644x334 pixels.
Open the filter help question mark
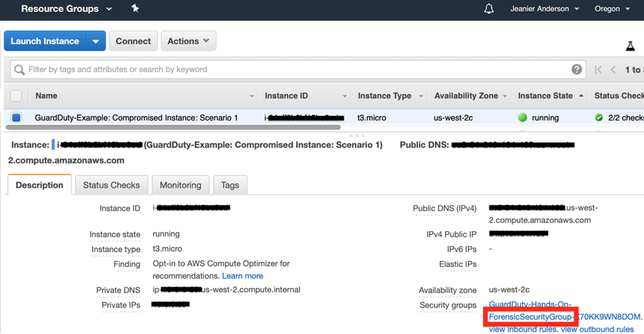[x=577, y=69]
